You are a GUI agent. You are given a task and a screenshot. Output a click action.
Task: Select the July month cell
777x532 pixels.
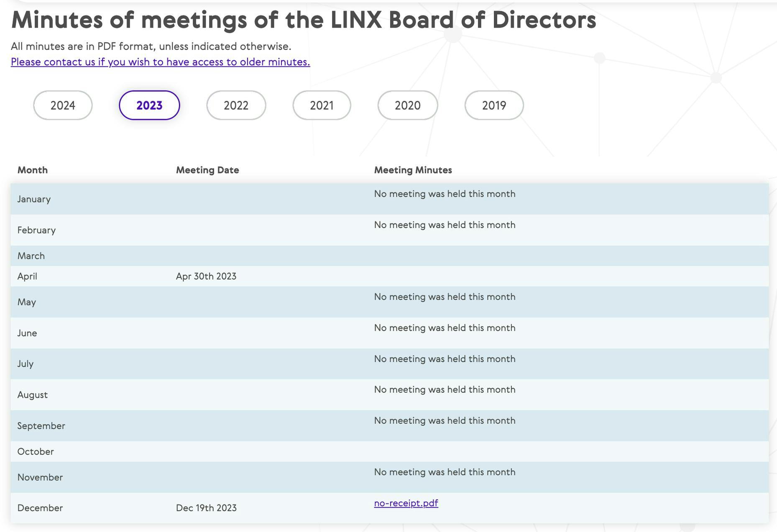pos(26,364)
